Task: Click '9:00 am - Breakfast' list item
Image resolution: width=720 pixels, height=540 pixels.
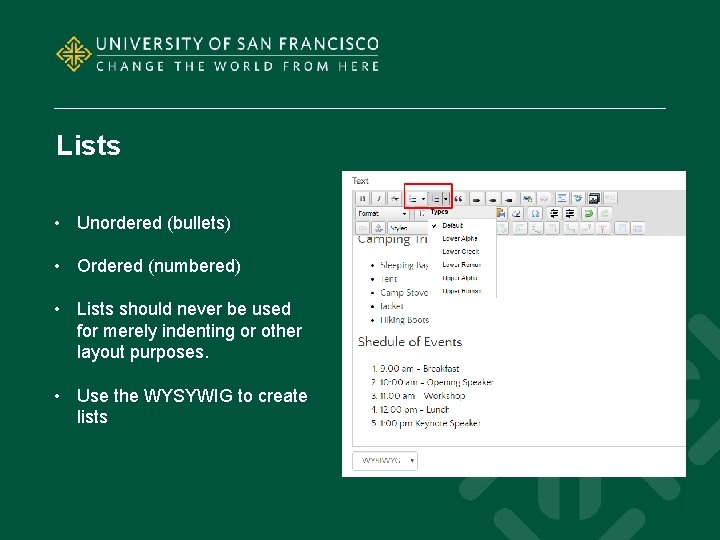Action: pyautogui.click(x=419, y=368)
